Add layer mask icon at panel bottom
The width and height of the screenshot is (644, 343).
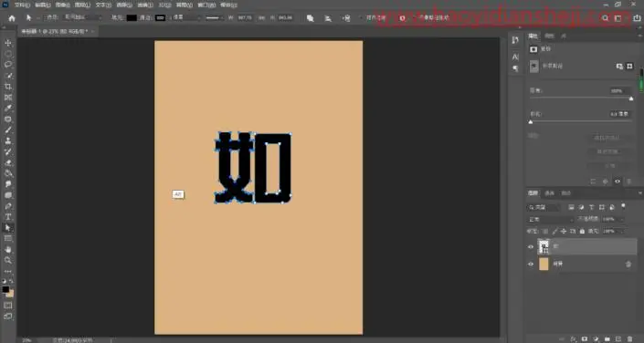[585, 339]
